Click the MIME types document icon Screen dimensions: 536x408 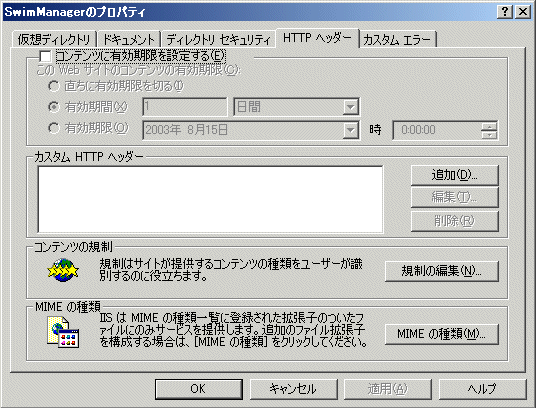63,332
